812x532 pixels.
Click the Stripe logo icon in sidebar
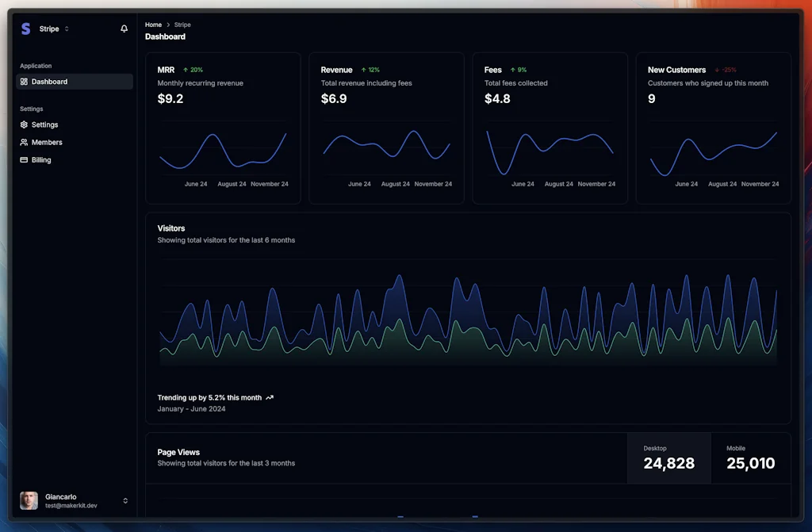click(x=25, y=29)
